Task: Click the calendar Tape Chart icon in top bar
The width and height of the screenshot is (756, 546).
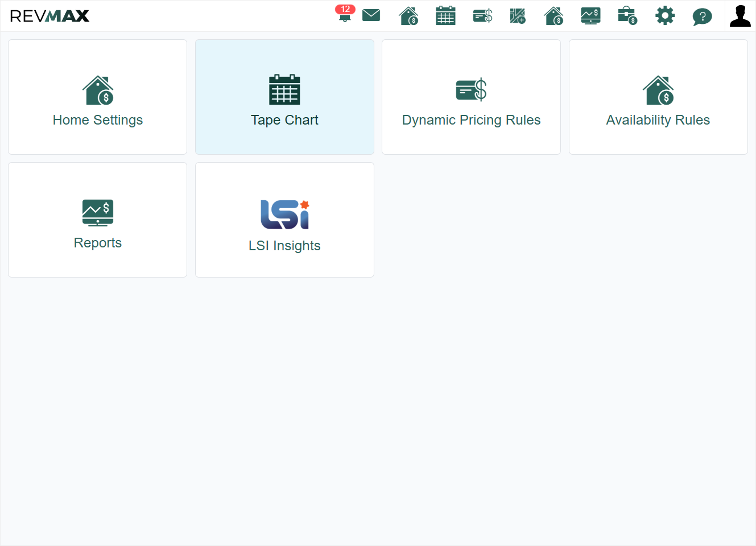Action: (x=445, y=16)
